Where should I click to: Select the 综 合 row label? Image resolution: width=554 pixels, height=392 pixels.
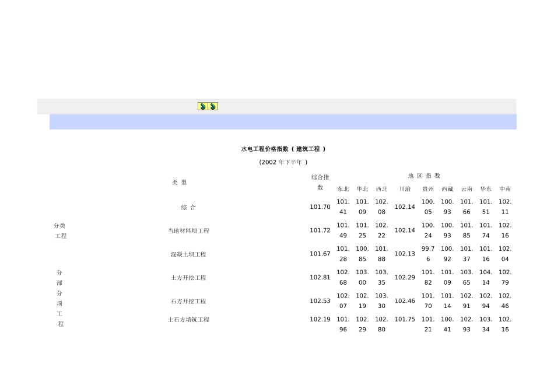(188, 208)
